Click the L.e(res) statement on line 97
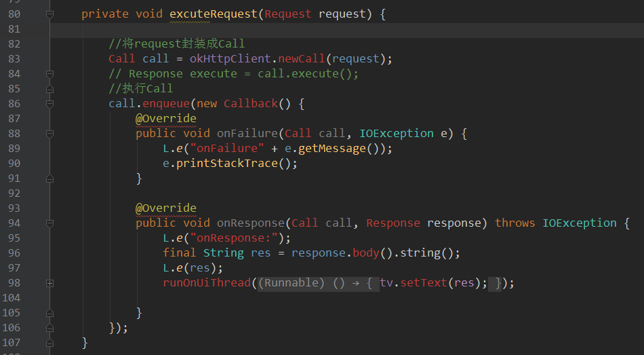Image resolution: width=644 pixels, height=355 pixels. (193, 268)
